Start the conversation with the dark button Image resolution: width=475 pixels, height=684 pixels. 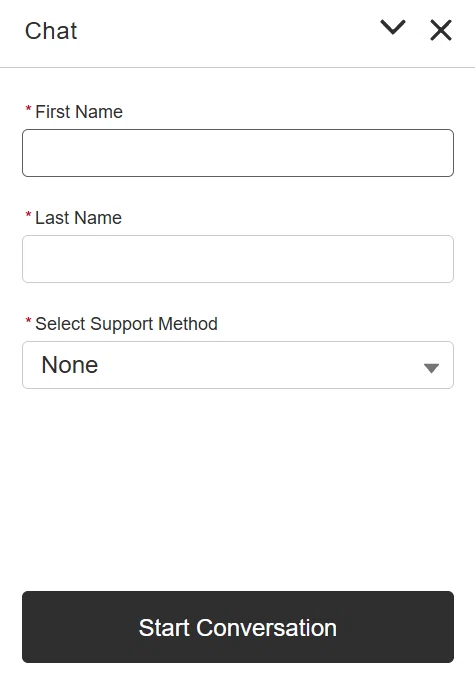click(238, 627)
